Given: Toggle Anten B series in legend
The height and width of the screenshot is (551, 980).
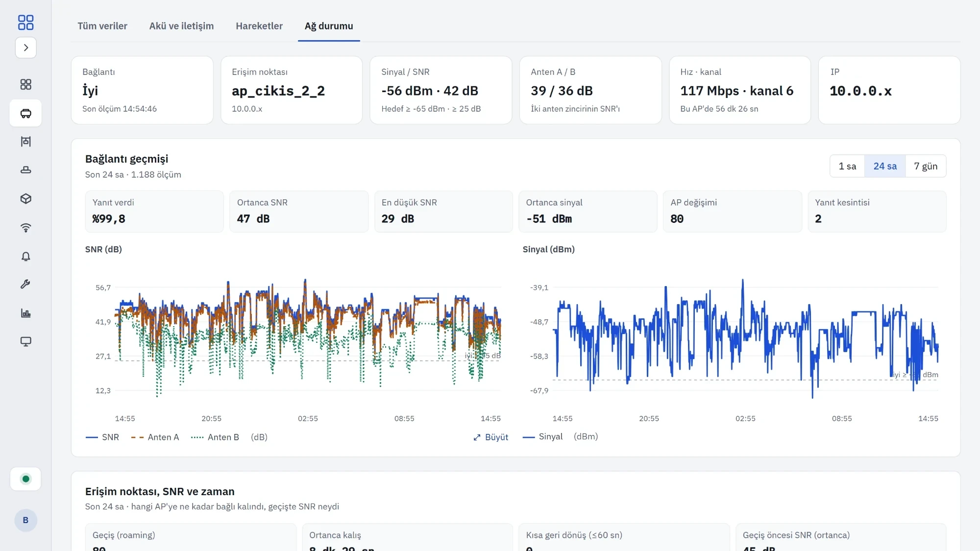Looking at the screenshot, I should [215, 437].
